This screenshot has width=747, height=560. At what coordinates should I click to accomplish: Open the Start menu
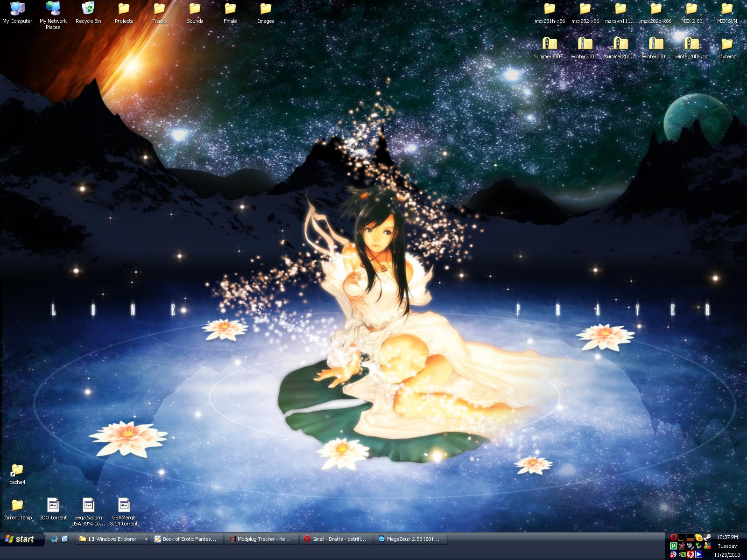[x=22, y=539]
